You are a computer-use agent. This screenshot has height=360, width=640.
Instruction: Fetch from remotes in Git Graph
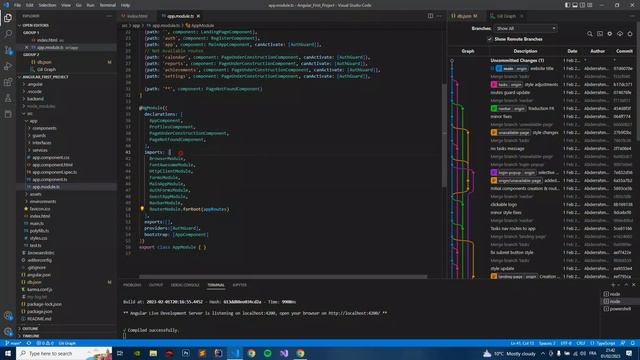coord(620,34)
